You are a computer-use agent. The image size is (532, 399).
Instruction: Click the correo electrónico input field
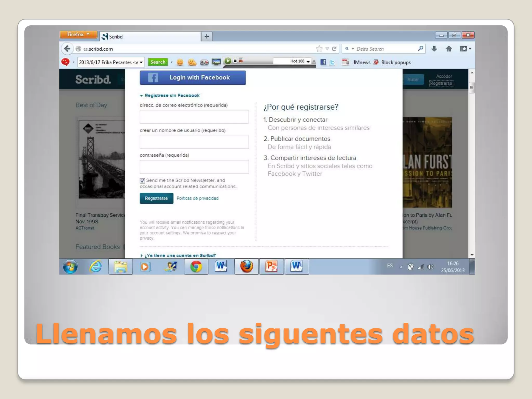pyautogui.click(x=194, y=117)
